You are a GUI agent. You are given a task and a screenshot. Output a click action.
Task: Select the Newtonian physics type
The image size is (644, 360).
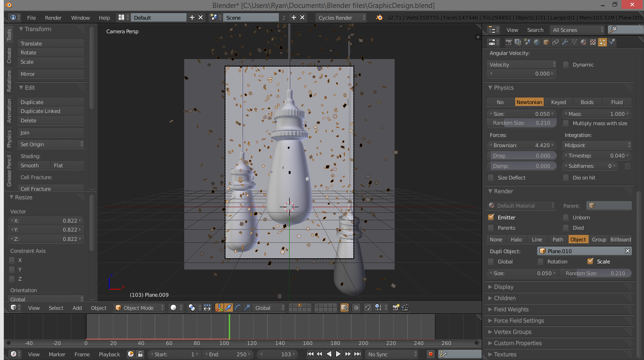click(529, 102)
